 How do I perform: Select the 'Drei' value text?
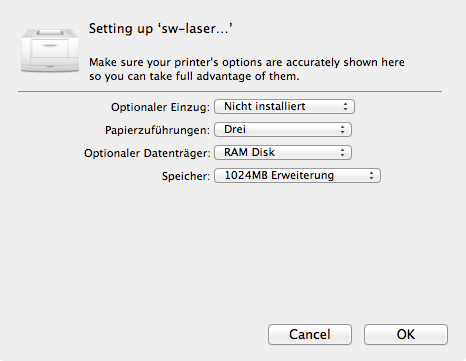pos(235,129)
